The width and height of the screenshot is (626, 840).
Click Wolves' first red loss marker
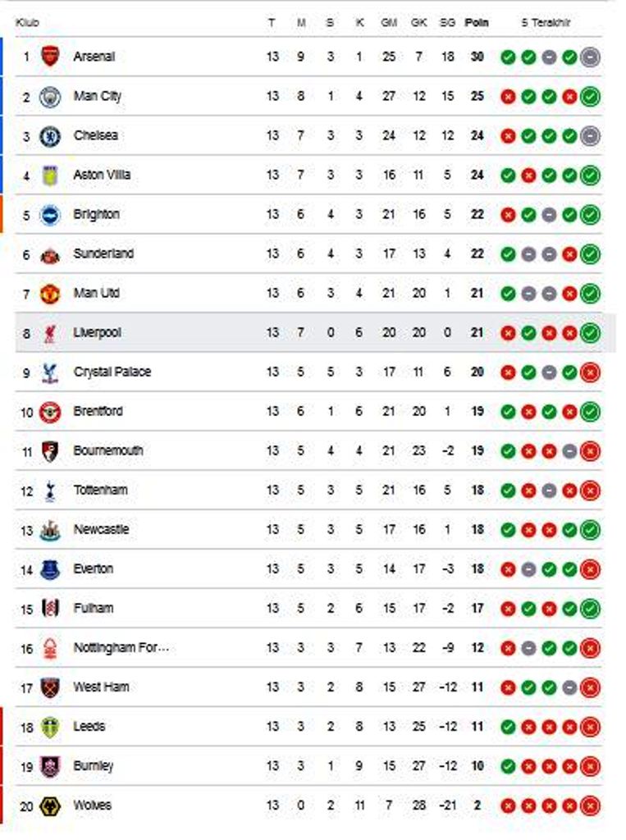(x=509, y=806)
